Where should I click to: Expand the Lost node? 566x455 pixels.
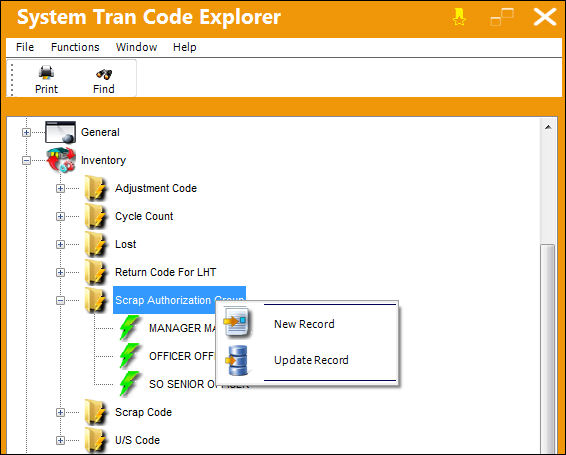coord(60,244)
